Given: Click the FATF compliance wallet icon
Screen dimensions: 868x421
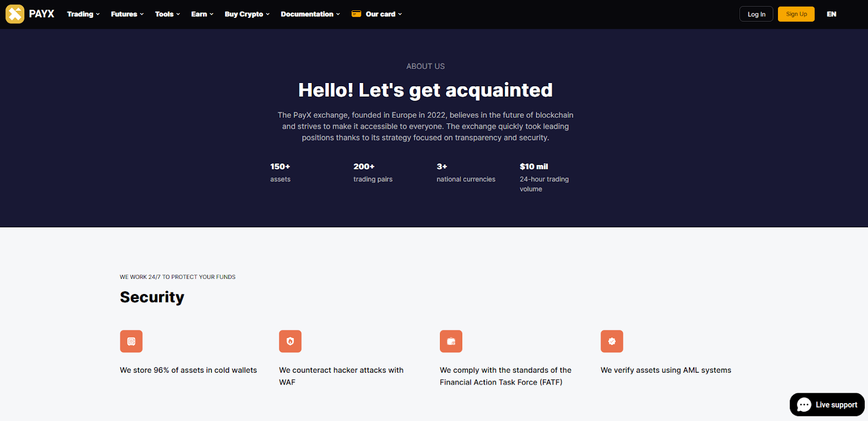Looking at the screenshot, I should (x=451, y=341).
